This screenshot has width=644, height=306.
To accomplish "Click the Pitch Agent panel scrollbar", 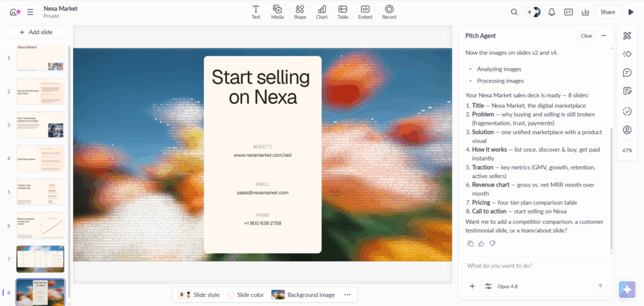I will pyautogui.click(x=611, y=189).
